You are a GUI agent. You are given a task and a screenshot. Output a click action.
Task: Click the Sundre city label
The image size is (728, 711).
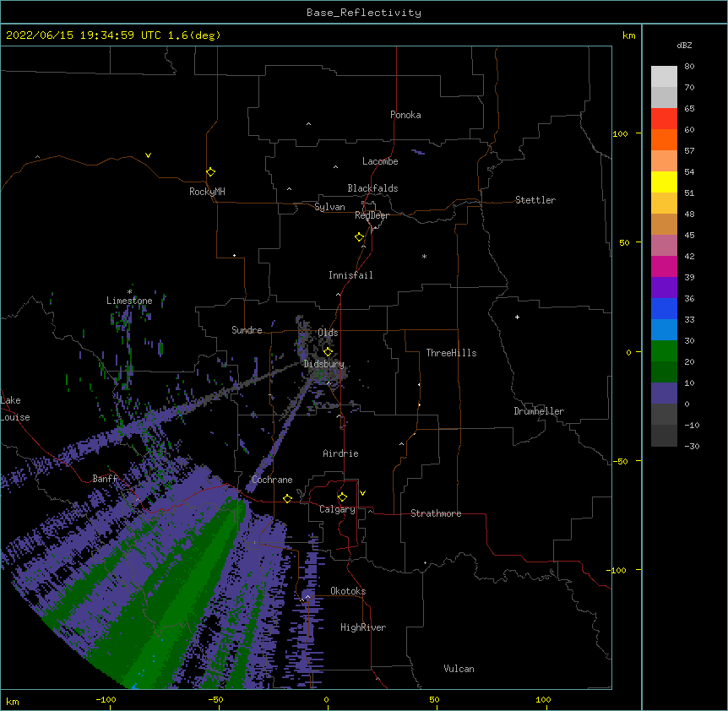[247, 330]
